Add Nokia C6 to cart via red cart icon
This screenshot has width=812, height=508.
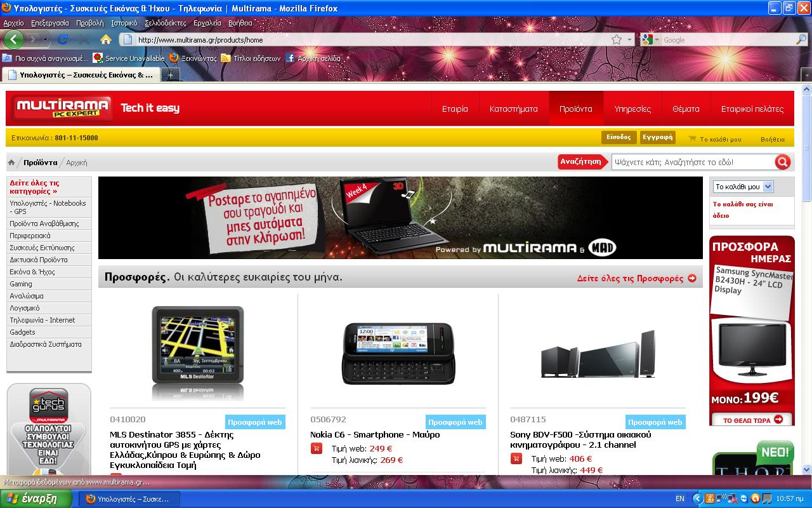point(316,448)
